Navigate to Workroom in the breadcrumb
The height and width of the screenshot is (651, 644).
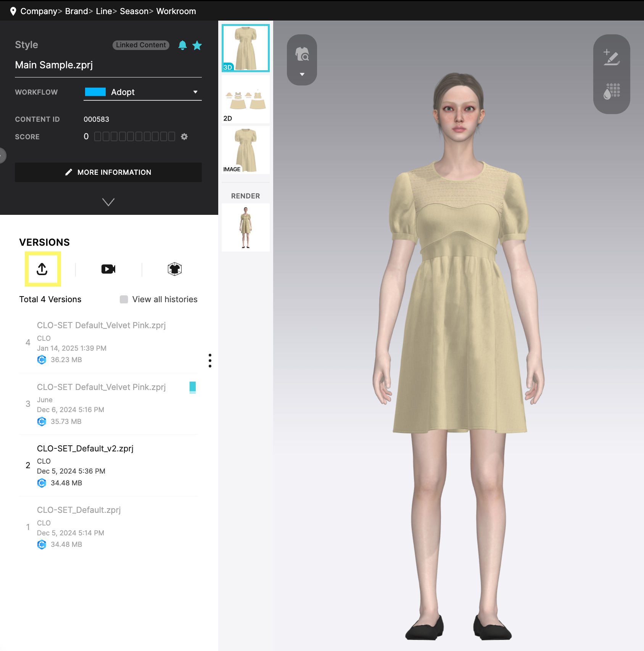tap(176, 11)
